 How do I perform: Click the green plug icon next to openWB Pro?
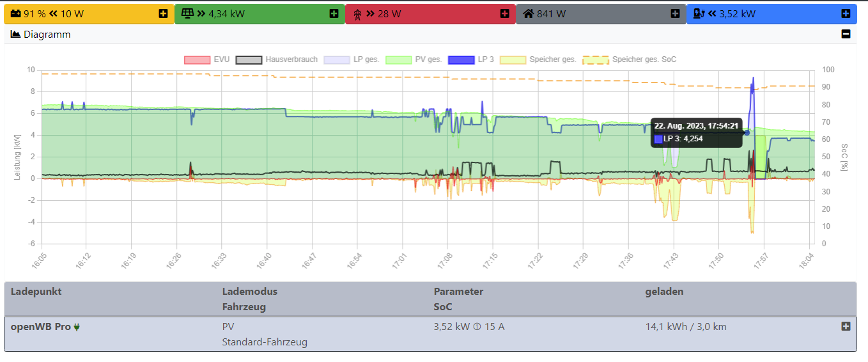(77, 327)
